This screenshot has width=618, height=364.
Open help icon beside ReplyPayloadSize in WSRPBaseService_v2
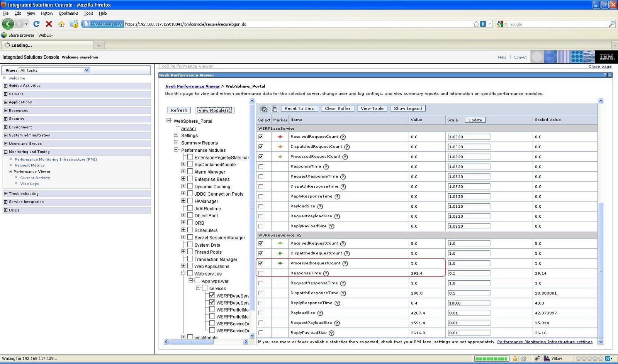tap(331, 333)
